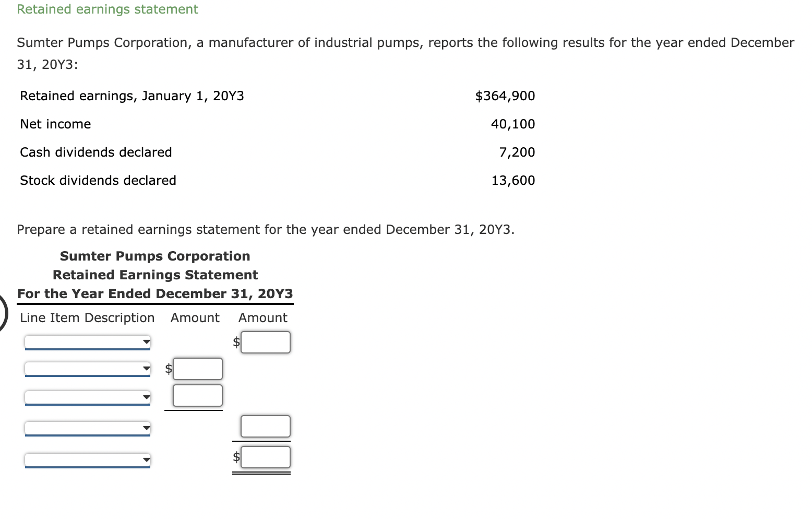This screenshot has width=812, height=519.
Task: Click the green Retained earnings statement heading
Action: tap(107, 9)
